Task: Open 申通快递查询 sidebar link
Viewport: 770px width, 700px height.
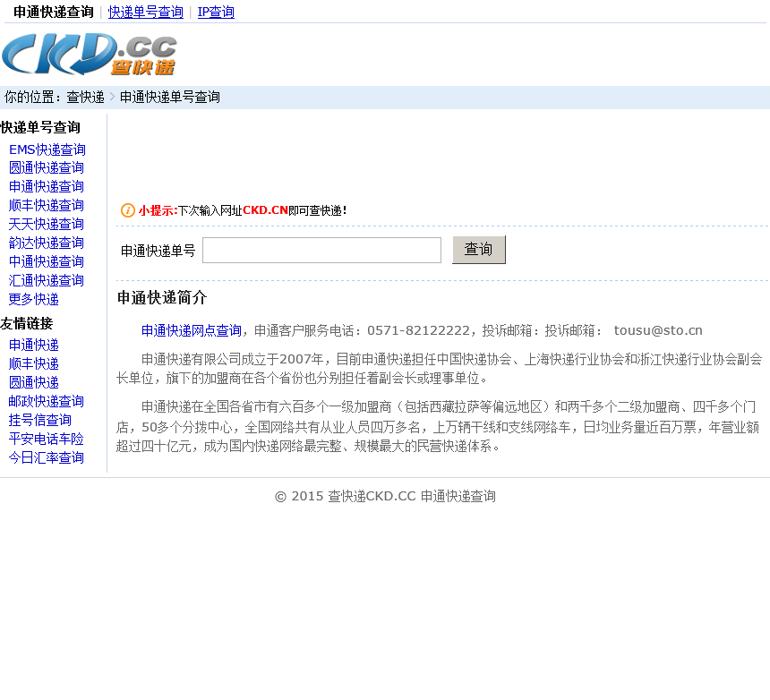Action: pos(47,186)
